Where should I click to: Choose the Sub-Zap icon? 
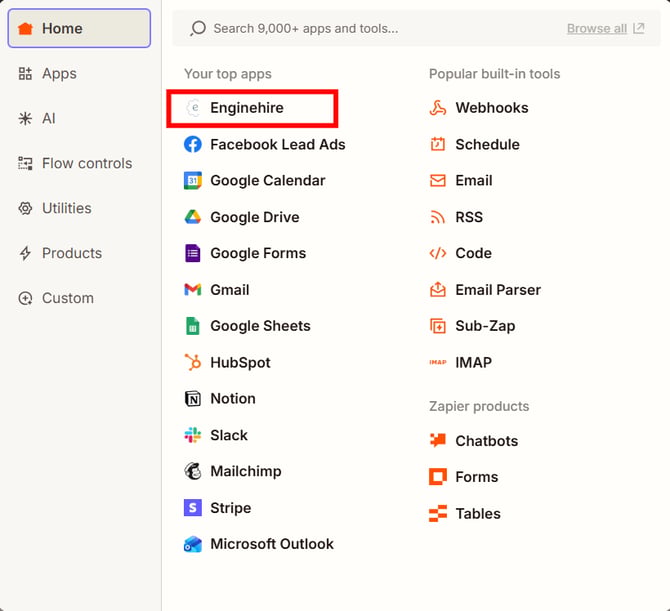click(x=438, y=326)
